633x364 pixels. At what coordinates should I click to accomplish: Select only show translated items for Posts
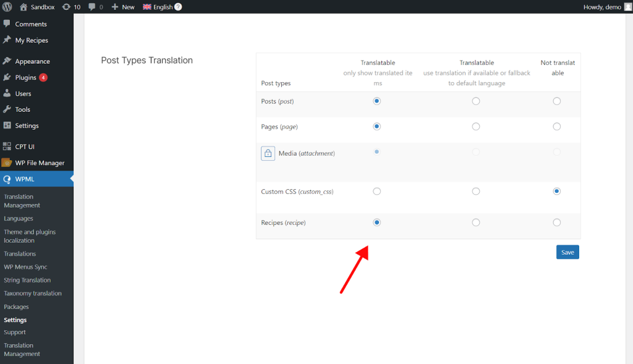point(376,101)
